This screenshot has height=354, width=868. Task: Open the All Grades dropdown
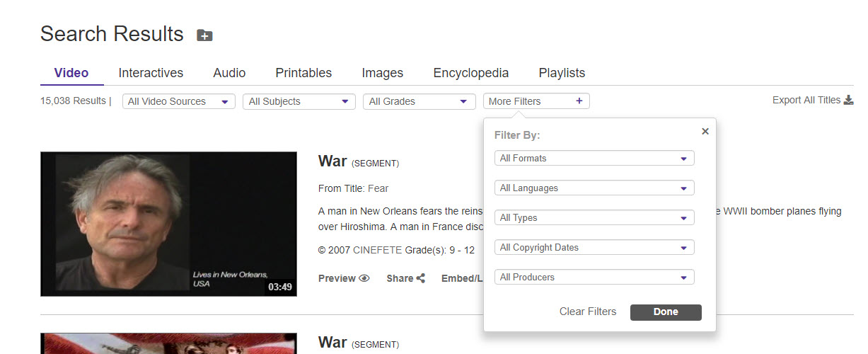(419, 101)
